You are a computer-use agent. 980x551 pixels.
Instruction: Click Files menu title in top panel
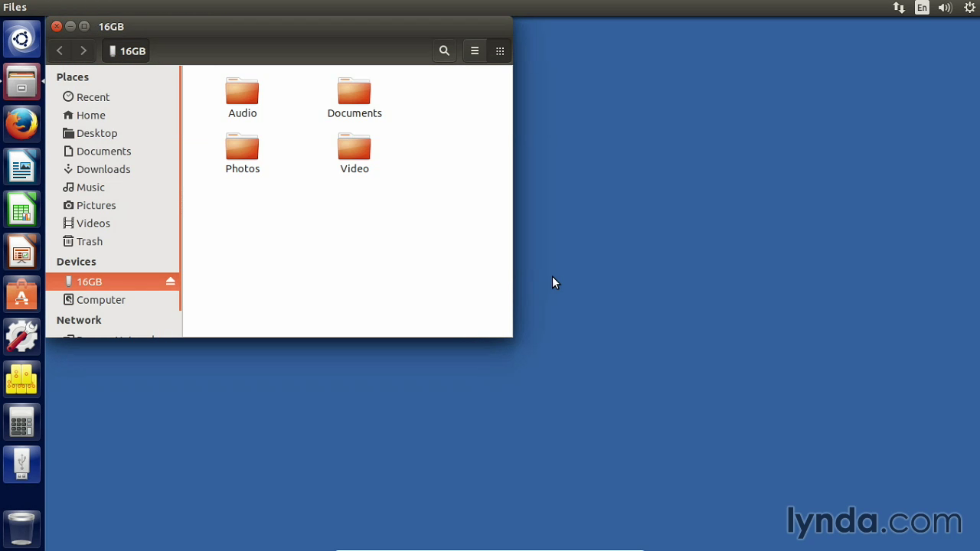15,8
